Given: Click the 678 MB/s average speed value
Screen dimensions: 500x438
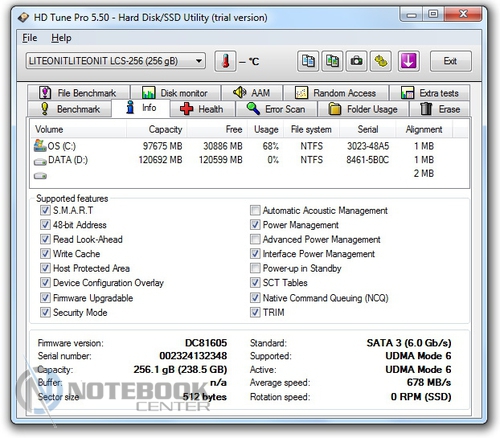Looking at the screenshot, I should [x=429, y=383].
